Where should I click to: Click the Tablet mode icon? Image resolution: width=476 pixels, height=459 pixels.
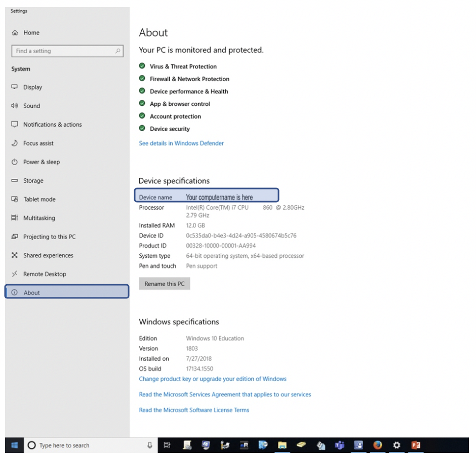point(15,199)
